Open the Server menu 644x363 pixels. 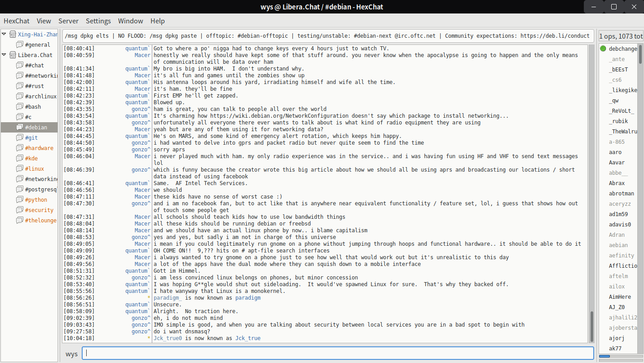pyautogui.click(x=68, y=21)
